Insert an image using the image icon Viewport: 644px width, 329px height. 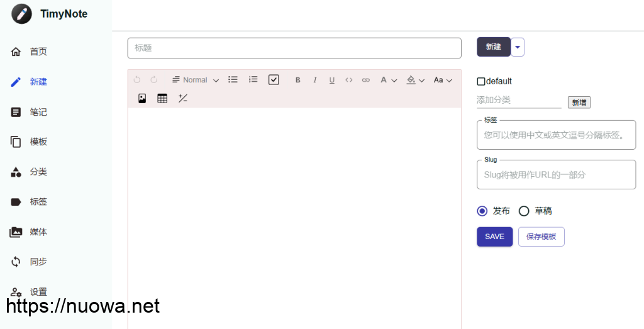pyautogui.click(x=142, y=98)
